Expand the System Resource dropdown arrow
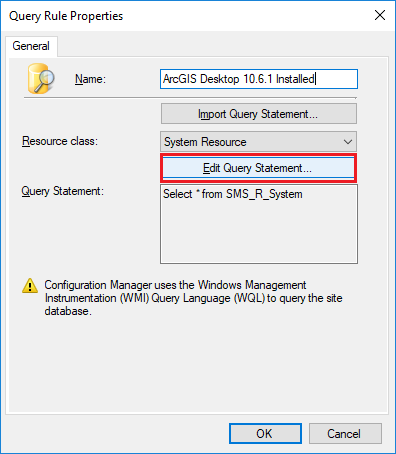The height and width of the screenshot is (454, 396). [x=347, y=142]
